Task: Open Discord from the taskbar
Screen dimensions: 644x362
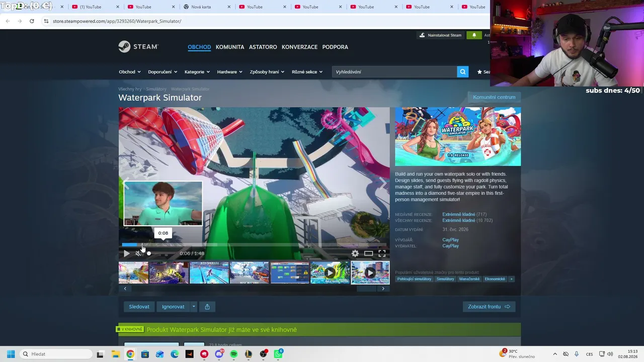Action: point(219,354)
